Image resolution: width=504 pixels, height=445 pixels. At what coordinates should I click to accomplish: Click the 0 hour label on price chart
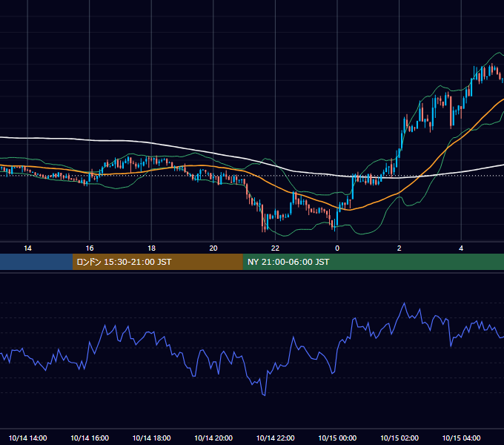click(x=337, y=248)
